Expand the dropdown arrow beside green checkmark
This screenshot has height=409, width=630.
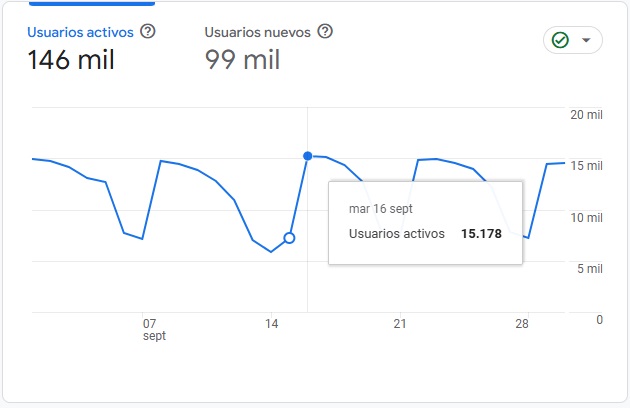tap(586, 41)
